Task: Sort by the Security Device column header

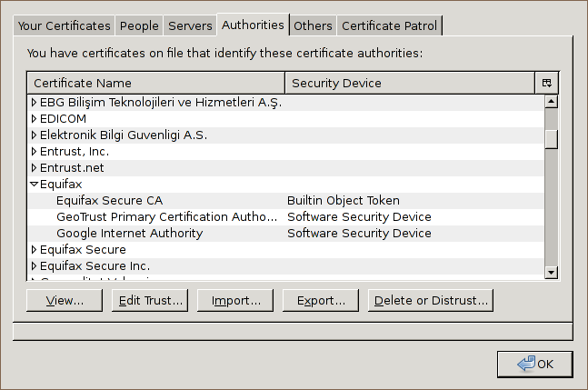Action: pyautogui.click(x=410, y=83)
